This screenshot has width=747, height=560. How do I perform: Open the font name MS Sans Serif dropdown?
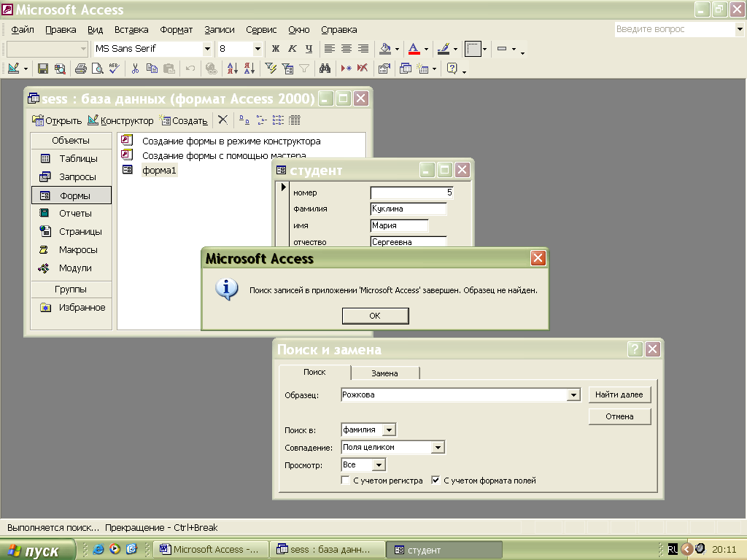click(x=207, y=49)
